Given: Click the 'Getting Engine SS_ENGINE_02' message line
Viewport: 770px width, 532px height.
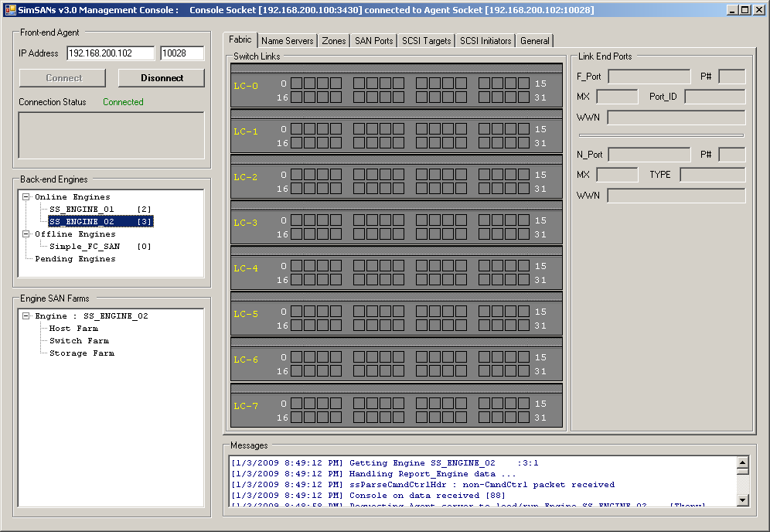Looking at the screenshot, I should coord(384,462).
